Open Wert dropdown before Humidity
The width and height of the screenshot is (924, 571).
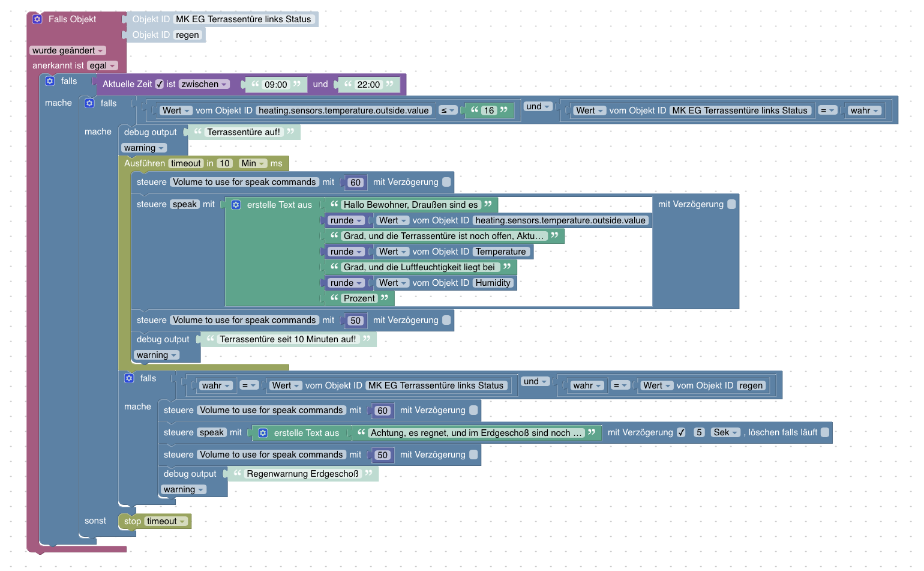coord(392,283)
